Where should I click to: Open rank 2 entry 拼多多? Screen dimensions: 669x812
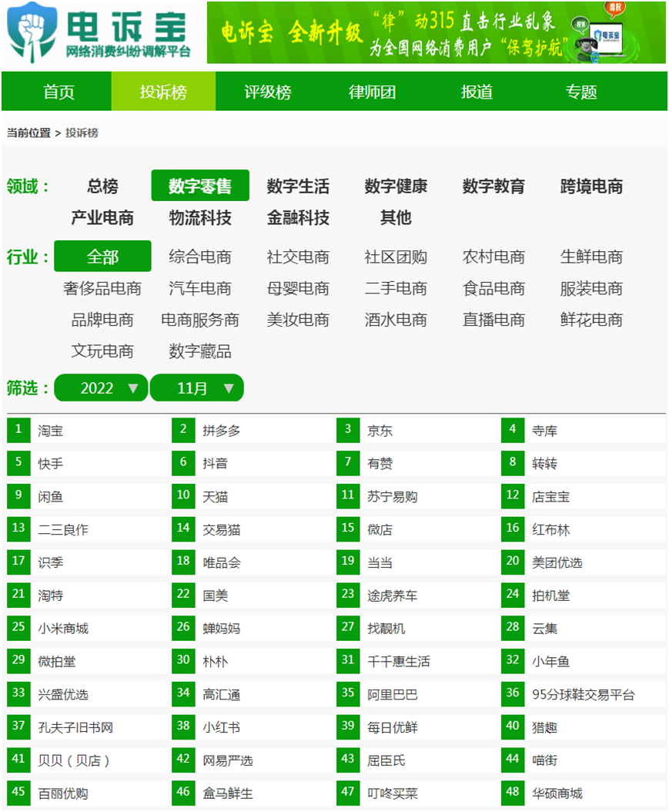(x=222, y=431)
